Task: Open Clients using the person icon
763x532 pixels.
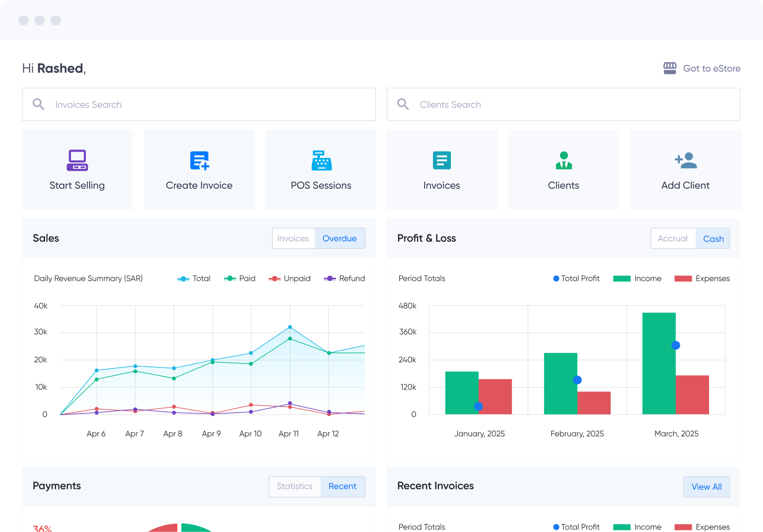Action: (563, 160)
